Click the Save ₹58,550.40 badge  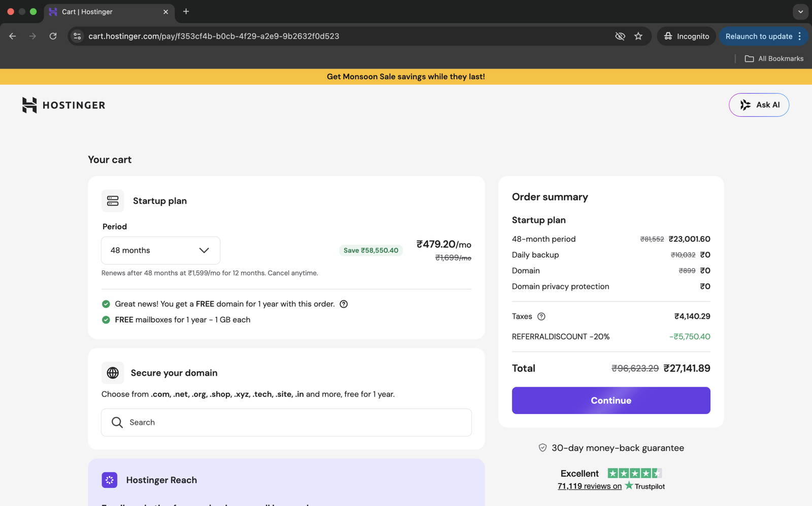click(371, 250)
